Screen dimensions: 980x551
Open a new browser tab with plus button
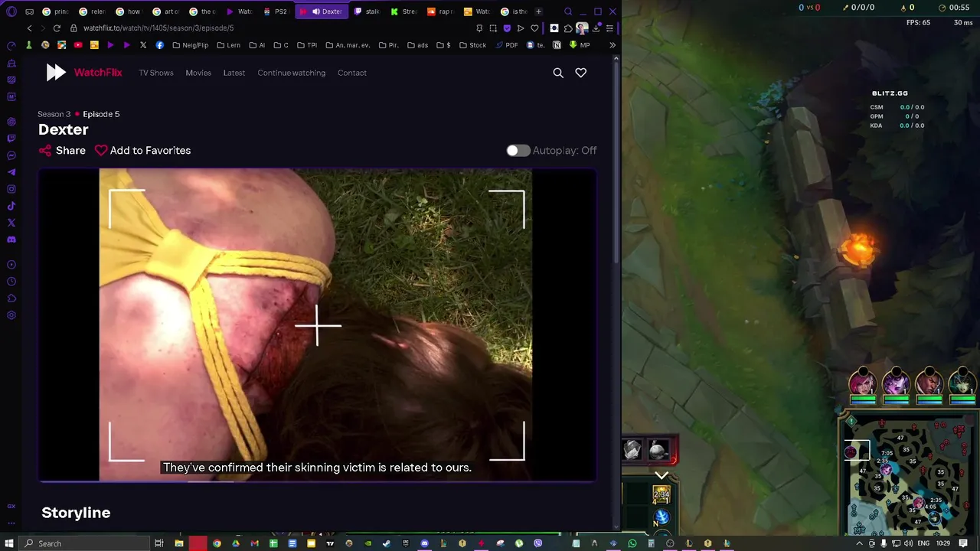(538, 11)
